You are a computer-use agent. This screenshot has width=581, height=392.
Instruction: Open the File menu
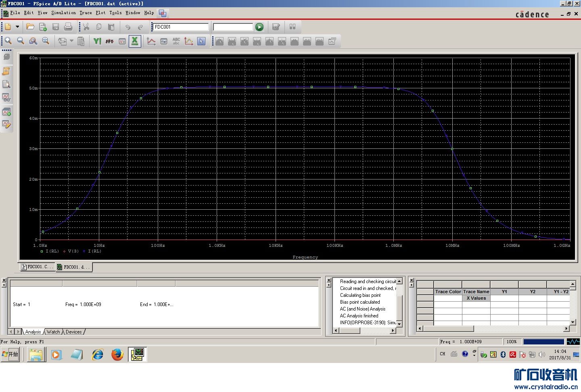click(x=15, y=13)
